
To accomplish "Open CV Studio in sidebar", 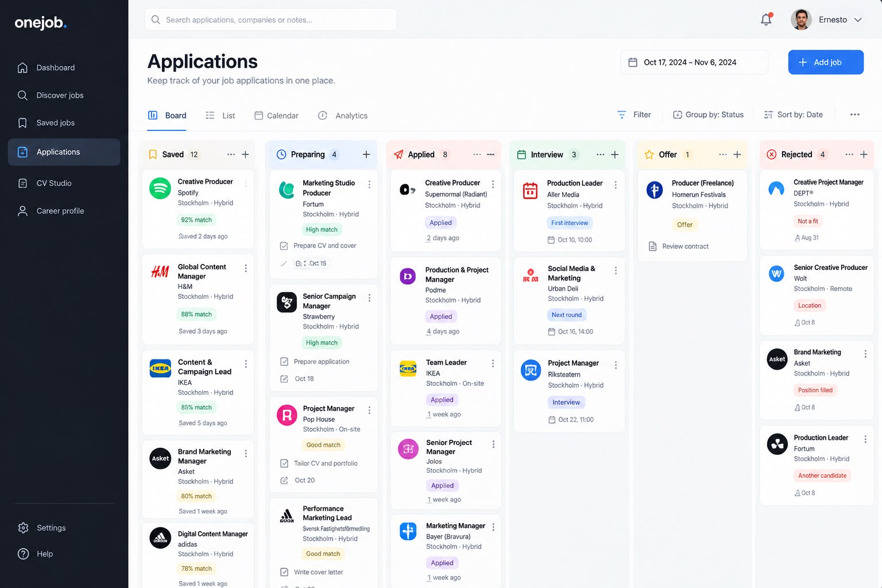I will click(64, 183).
